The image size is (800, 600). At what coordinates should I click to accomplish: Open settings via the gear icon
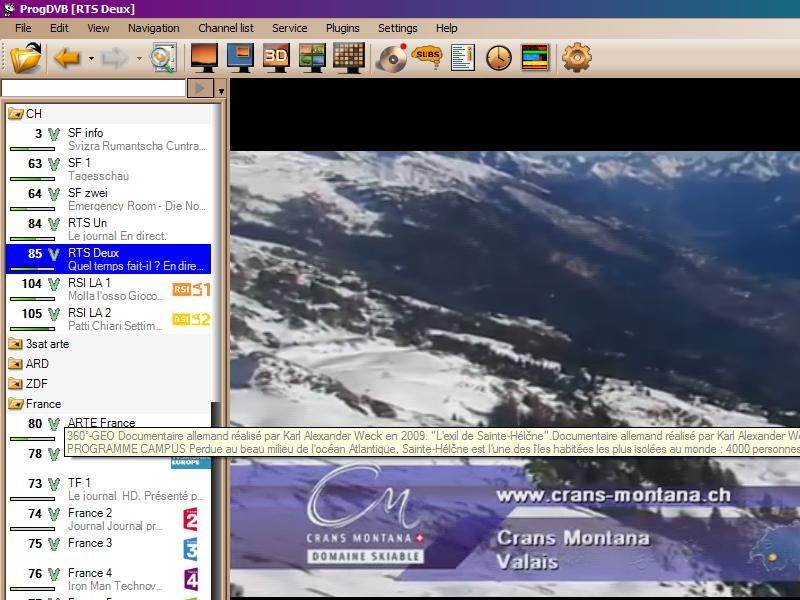(577, 58)
